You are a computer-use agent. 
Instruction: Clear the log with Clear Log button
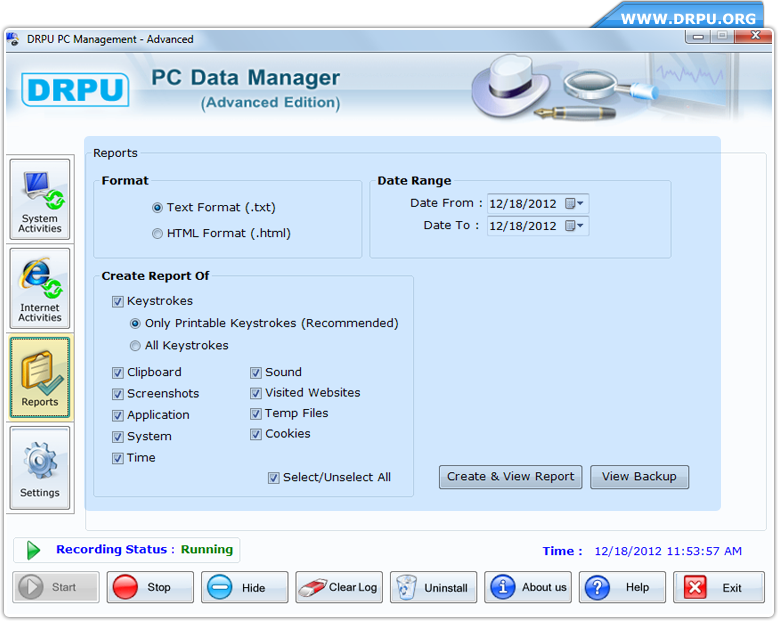pyautogui.click(x=339, y=587)
